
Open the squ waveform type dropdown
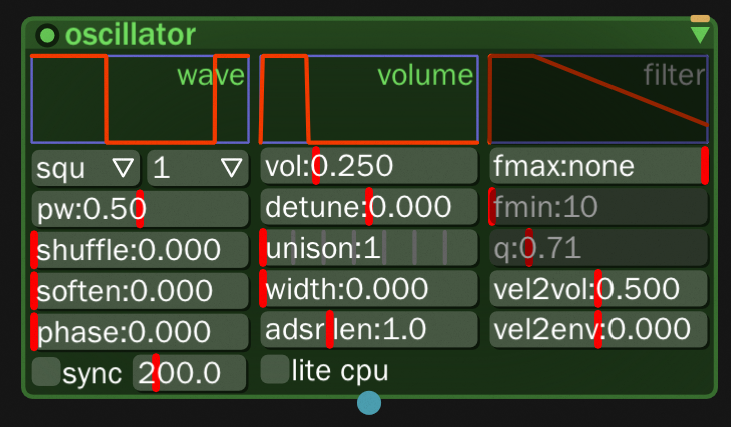[86, 167]
